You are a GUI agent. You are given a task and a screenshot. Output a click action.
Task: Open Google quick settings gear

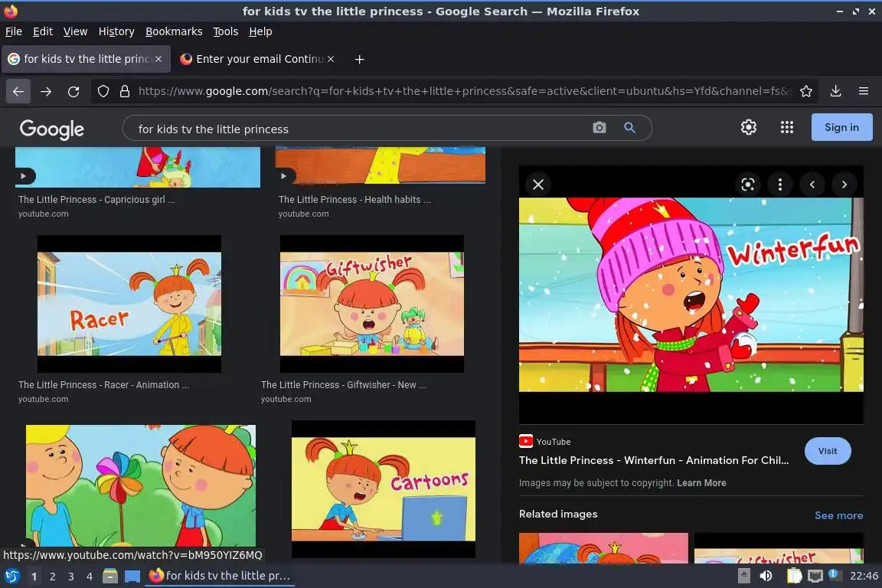(749, 127)
